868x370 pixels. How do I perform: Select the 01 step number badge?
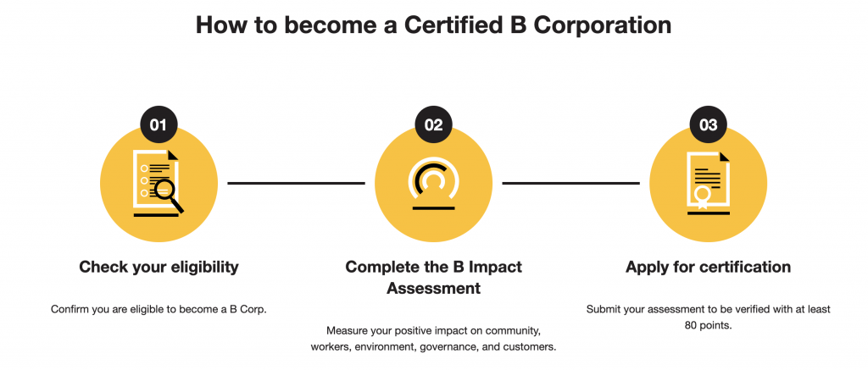click(159, 125)
